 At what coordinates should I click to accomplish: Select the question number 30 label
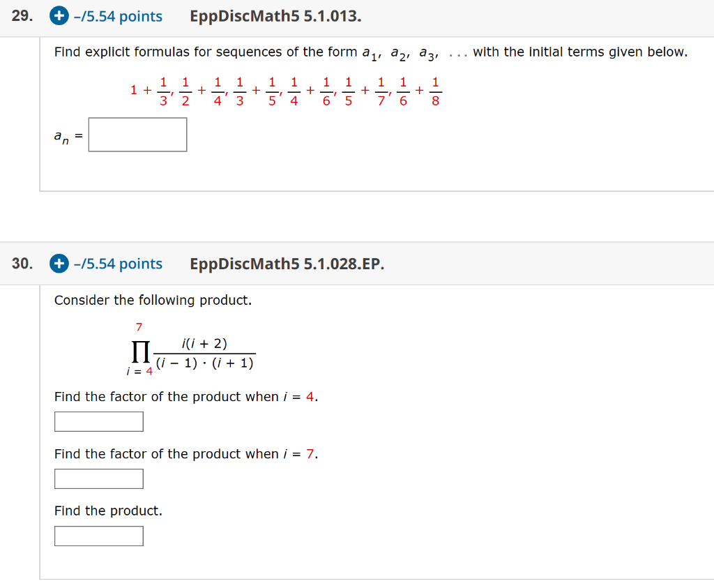(x=21, y=264)
